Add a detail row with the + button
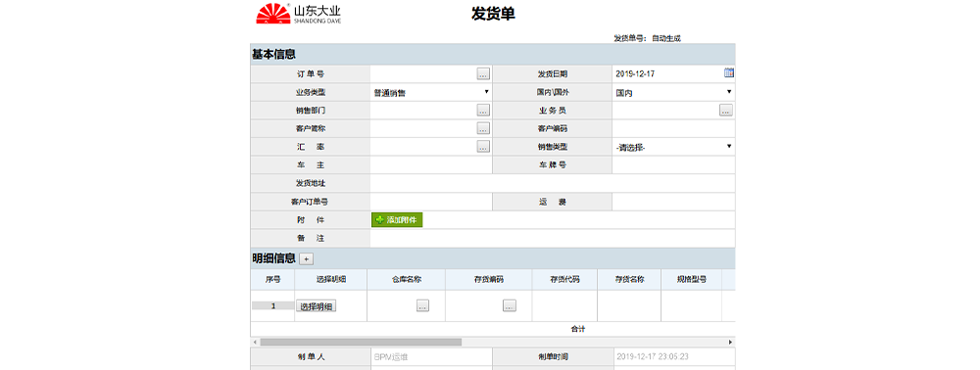The image size is (980, 370). click(x=306, y=259)
